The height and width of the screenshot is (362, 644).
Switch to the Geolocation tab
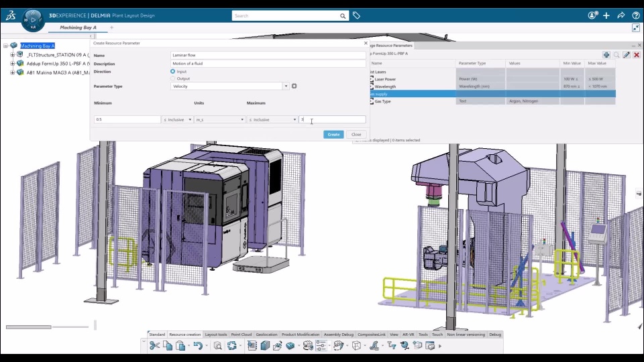click(x=266, y=335)
